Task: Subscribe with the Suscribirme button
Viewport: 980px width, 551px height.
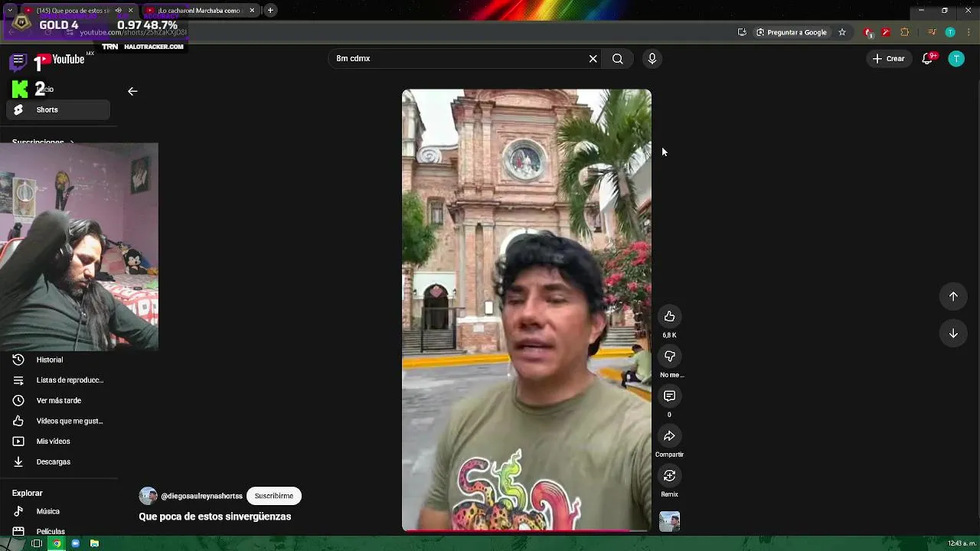Action: click(274, 496)
